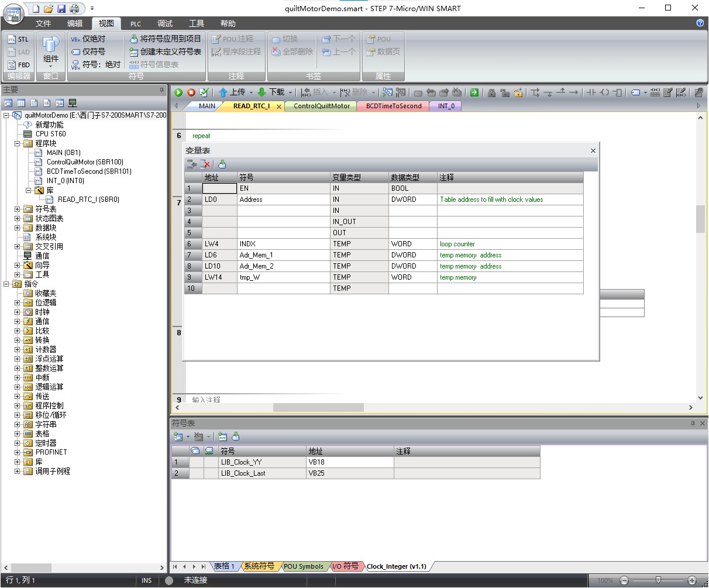The width and height of the screenshot is (709, 588).
Task: Switch to the ControlQuiltMotor tab
Action: point(321,106)
